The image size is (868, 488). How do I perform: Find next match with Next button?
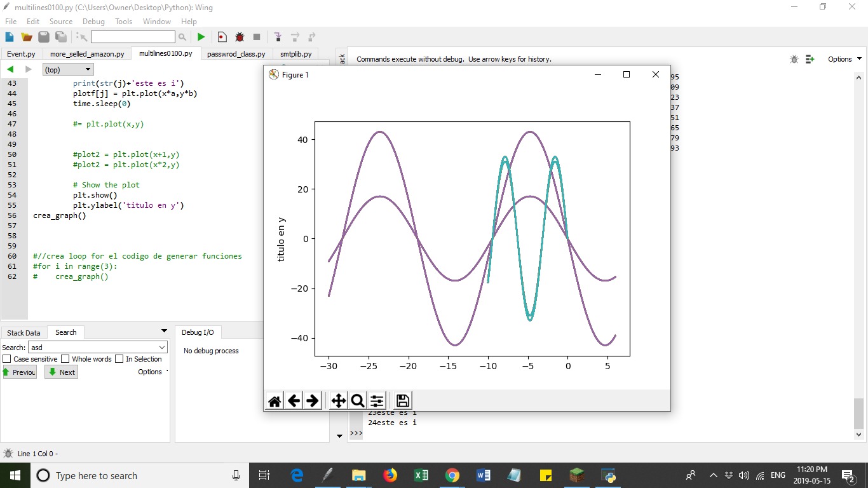point(62,372)
